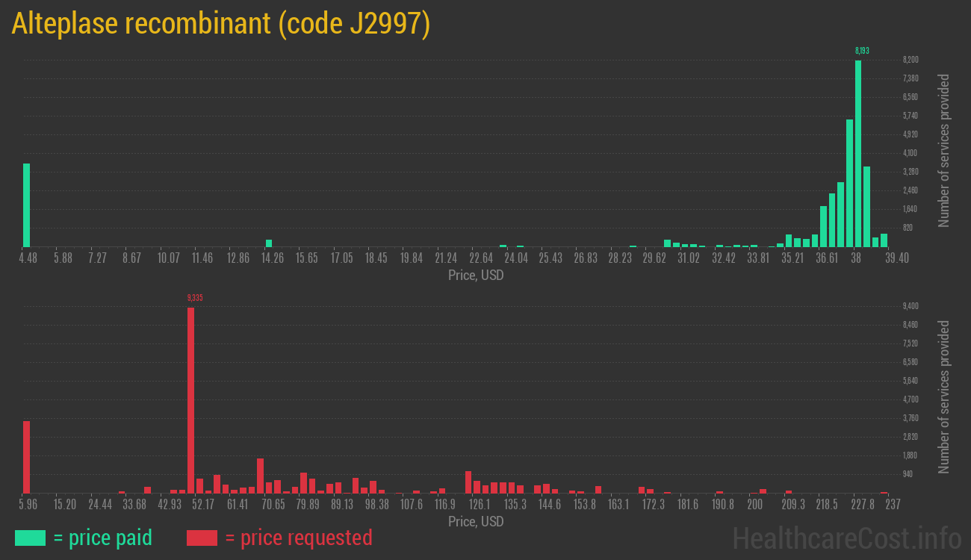Click the 8,200 y-axis tick label
The height and width of the screenshot is (560, 971).
pyautogui.click(x=910, y=60)
